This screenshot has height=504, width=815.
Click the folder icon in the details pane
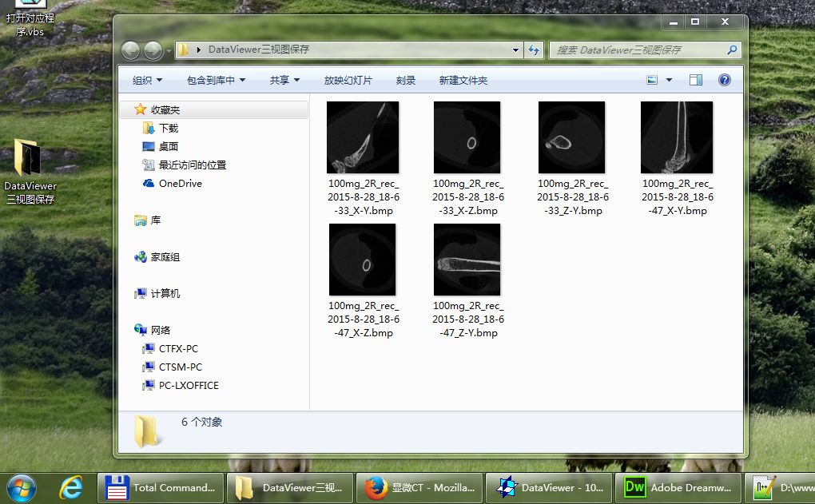[146, 431]
